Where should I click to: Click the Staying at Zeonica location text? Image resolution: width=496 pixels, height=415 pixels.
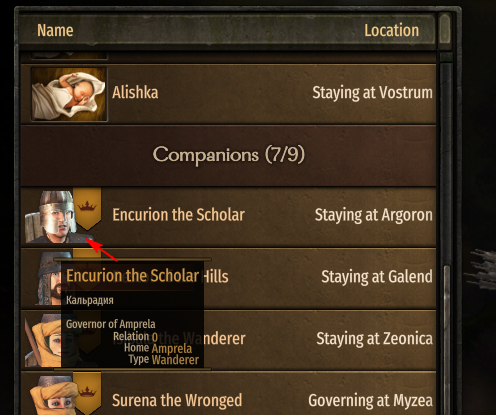[x=375, y=339]
